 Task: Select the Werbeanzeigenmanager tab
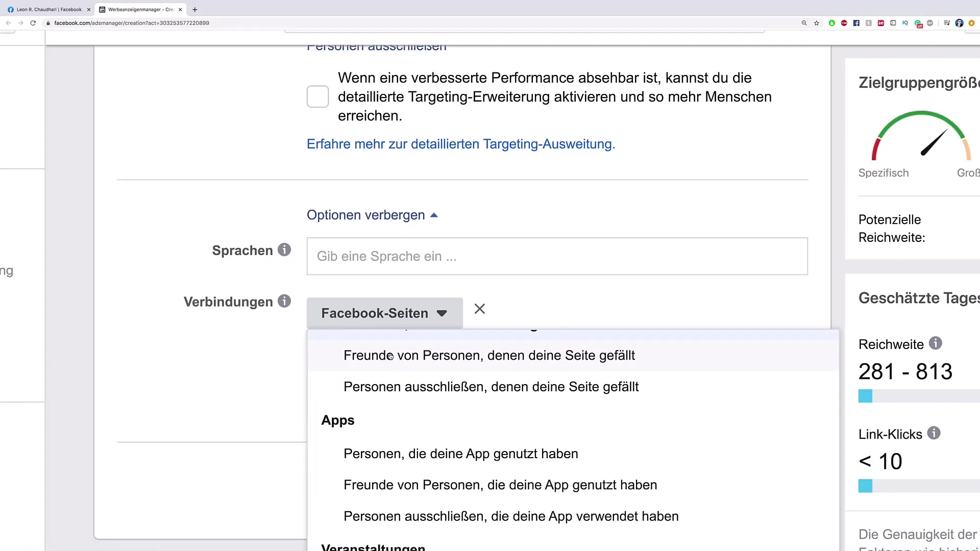point(140,9)
